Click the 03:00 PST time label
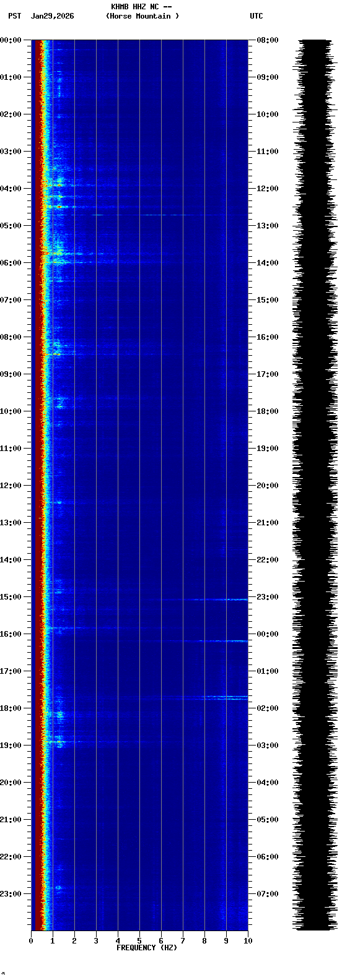The image size is (342, 980). coord(11,152)
